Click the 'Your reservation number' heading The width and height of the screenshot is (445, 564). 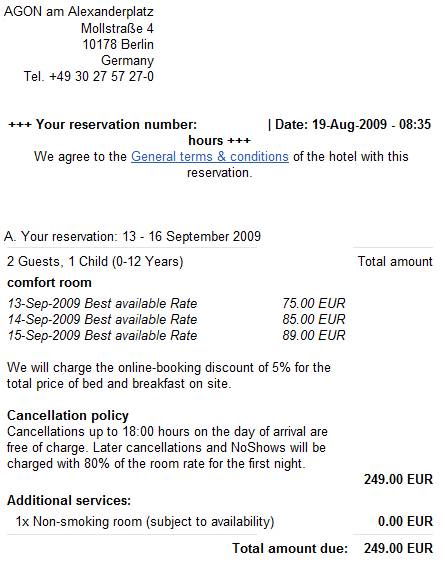click(103, 124)
